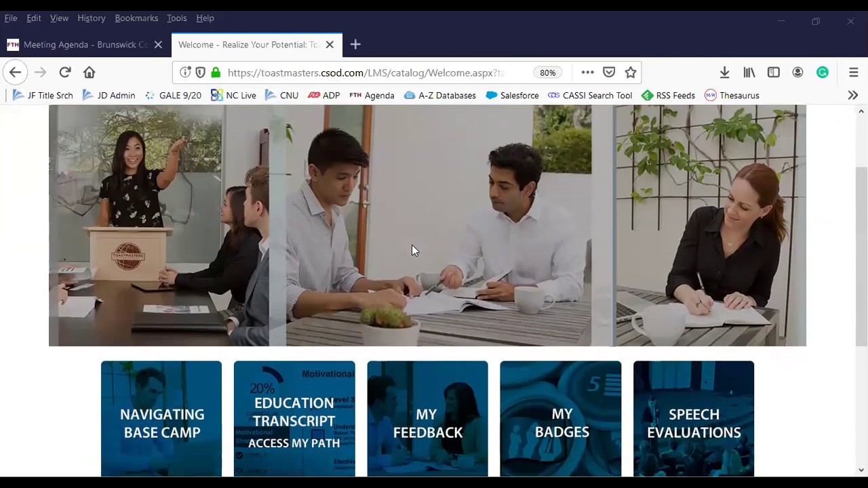
Task: Reset the 80% zoom level
Action: pyautogui.click(x=548, y=73)
